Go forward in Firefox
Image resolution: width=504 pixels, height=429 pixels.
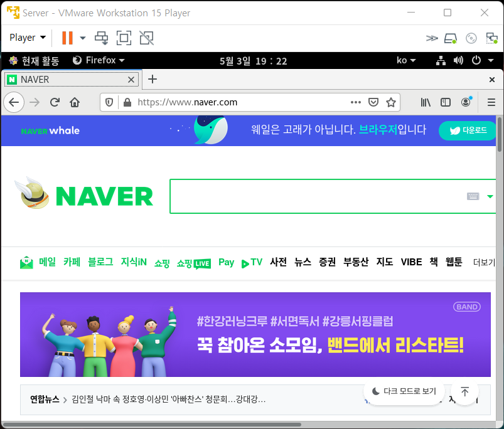35,102
